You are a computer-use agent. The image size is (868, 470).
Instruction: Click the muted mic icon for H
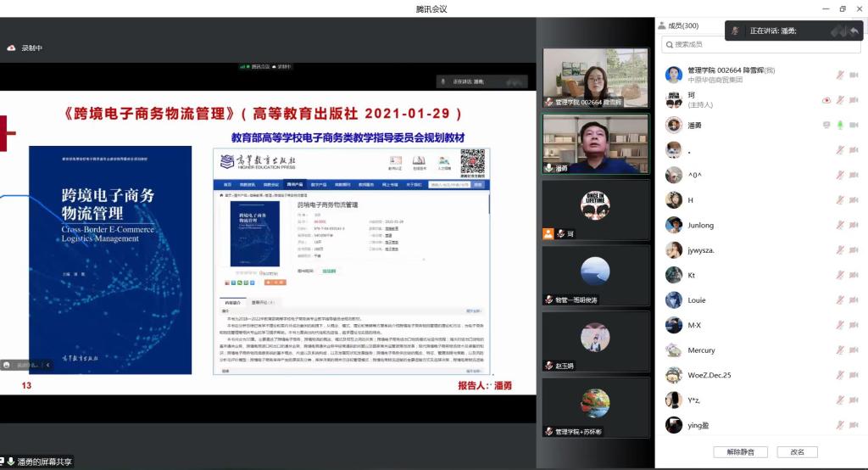840,200
